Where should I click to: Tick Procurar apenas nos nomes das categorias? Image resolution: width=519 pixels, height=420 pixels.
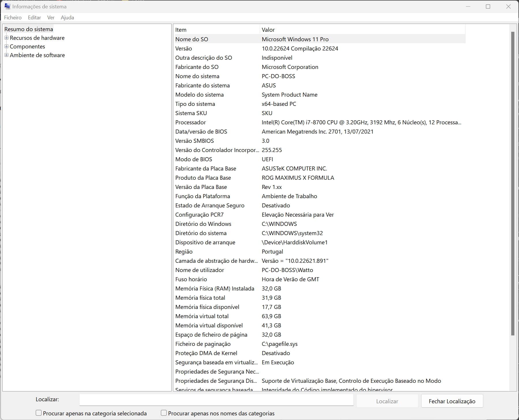coord(164,413)
